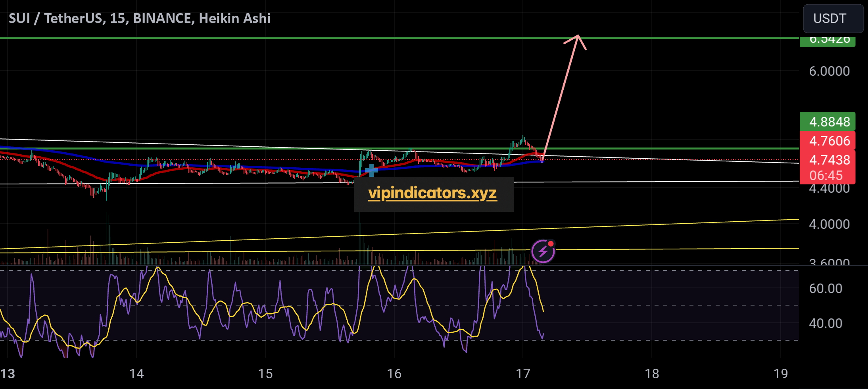
Task: Click the purple lightning bolt alert icon
Action: [x=543, y=251]
